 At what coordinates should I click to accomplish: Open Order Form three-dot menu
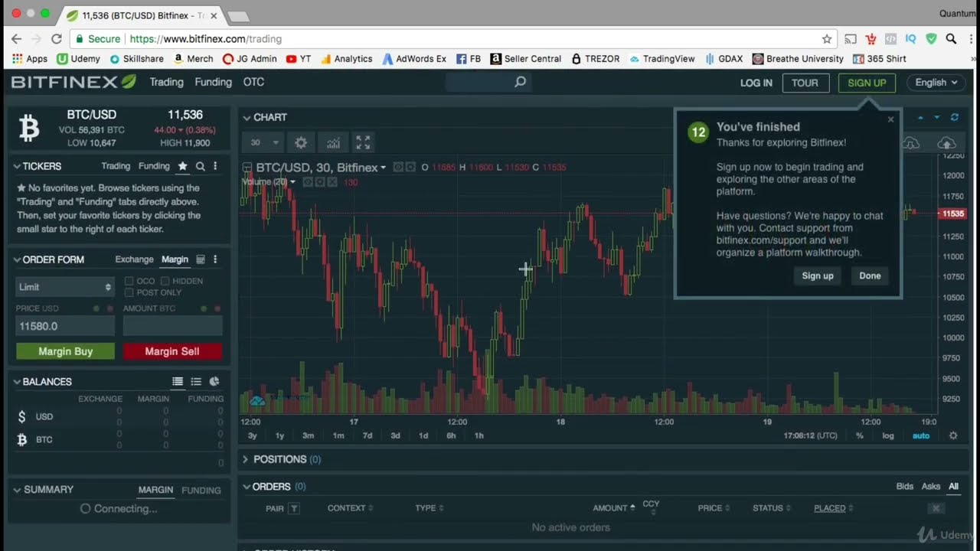click(x=215, y=259)
